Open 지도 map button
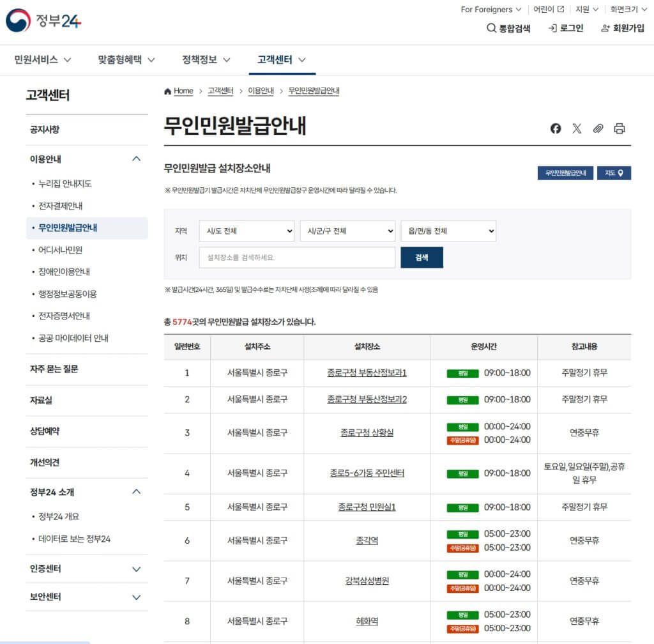The image size is (654, 644). point(614,172)
